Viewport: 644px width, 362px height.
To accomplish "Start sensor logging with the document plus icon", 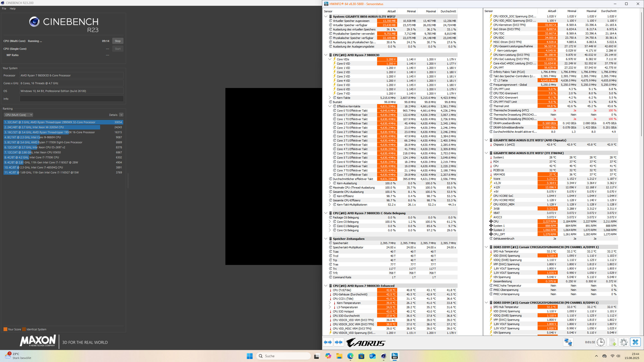I will click(612, 342).
